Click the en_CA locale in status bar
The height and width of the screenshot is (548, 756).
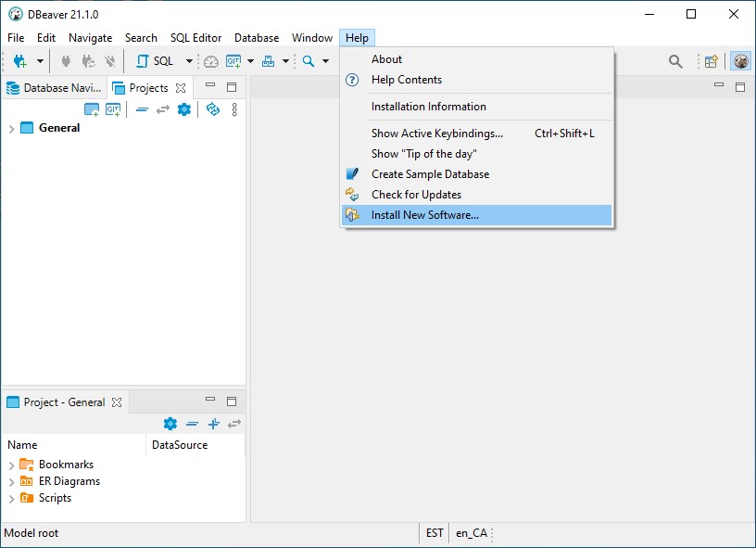coord(471,533)
